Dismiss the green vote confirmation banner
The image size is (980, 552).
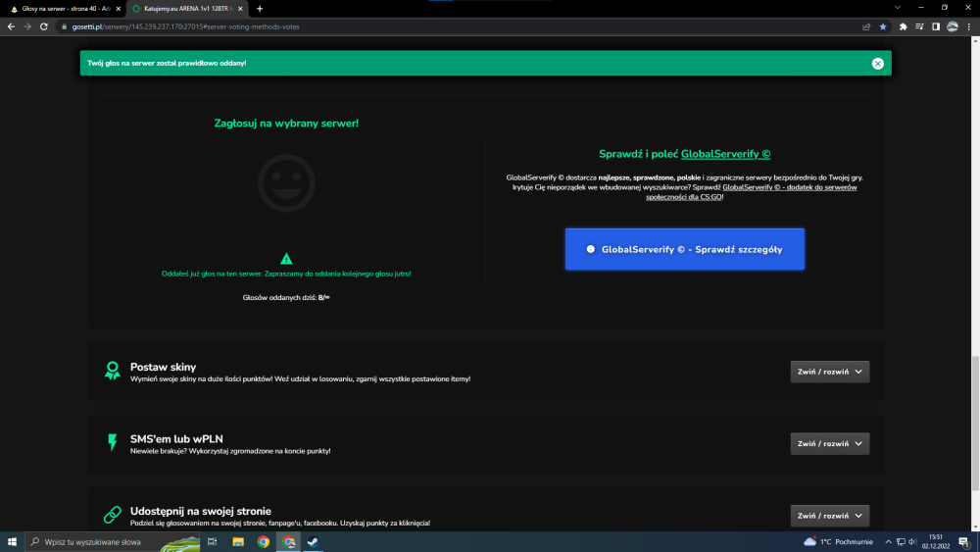(x=877, y=63)
